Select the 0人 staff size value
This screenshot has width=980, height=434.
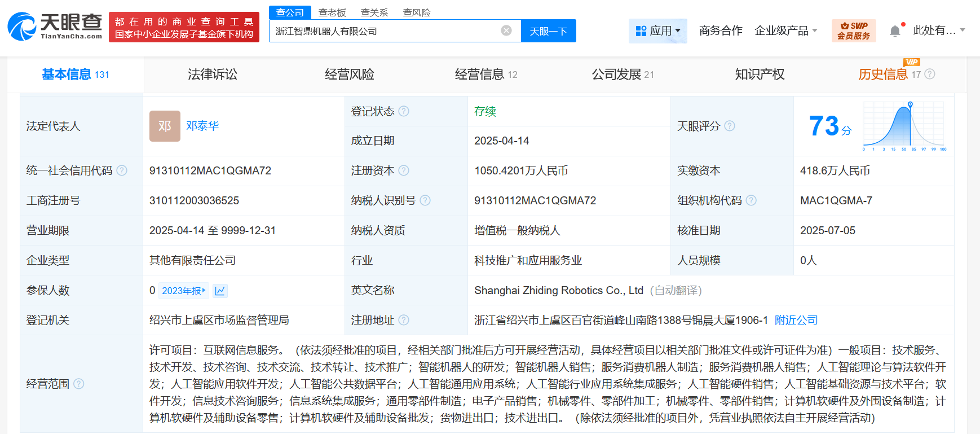pos(809,260)
